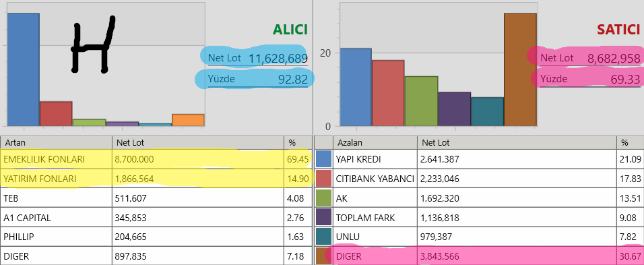
Task: Click the 14.90 percent cell
Action: [x=298, y=179]
